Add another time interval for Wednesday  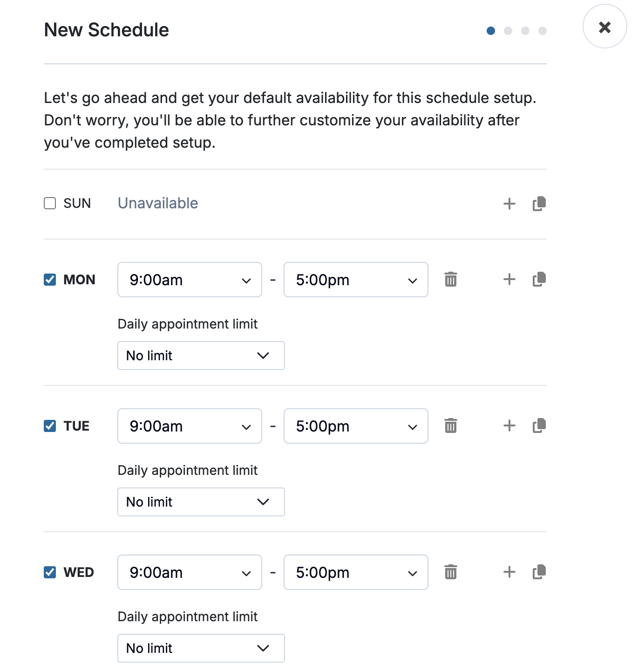(509, 572)
